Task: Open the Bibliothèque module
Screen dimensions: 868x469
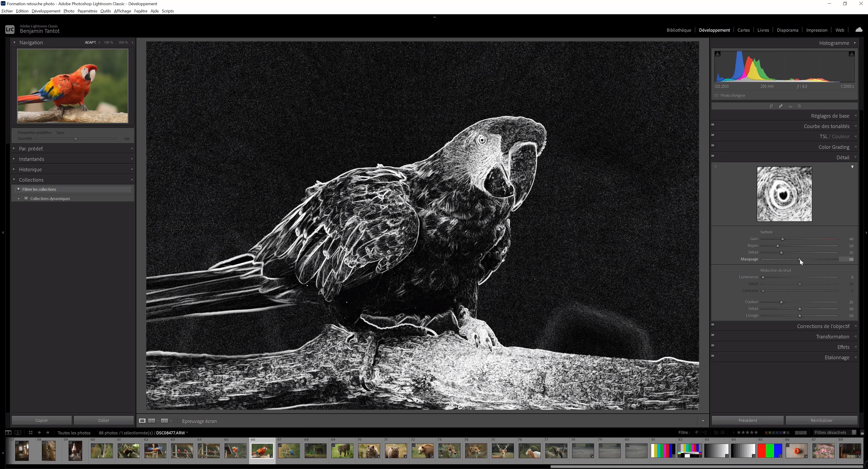Action: tap(679, 30)
